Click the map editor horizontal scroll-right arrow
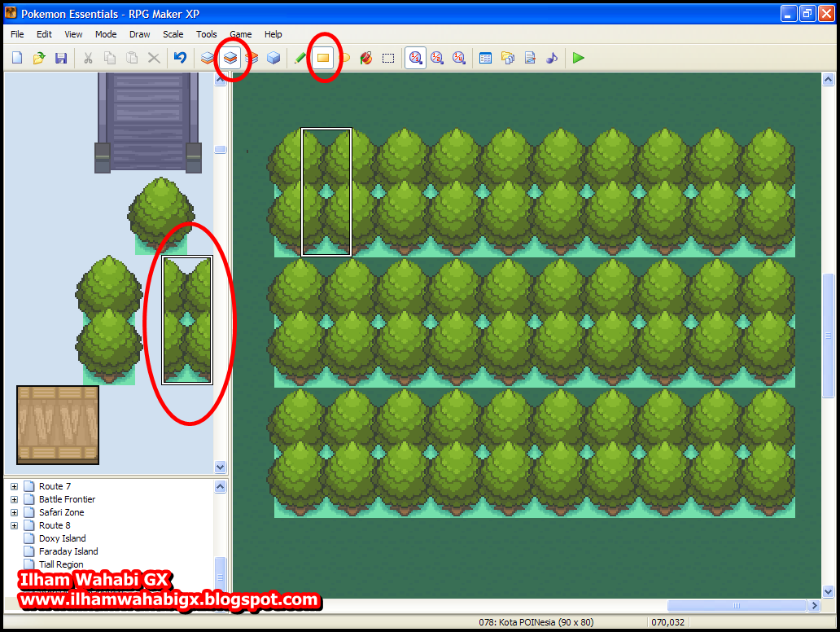This screenshot has width=840, height=632. [815, 605]
